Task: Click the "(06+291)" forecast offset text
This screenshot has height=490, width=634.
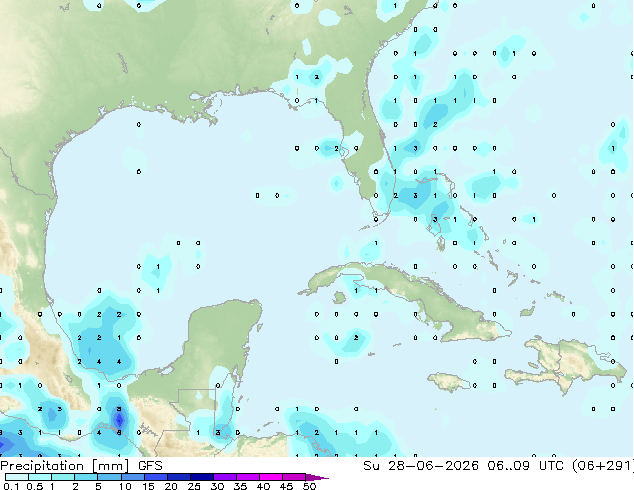Action: (x=602, y=466)
